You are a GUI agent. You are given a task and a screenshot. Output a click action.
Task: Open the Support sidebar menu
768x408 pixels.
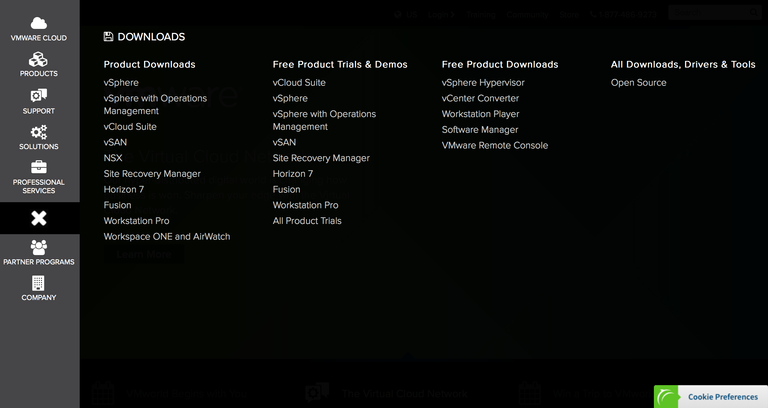point(39,101)
